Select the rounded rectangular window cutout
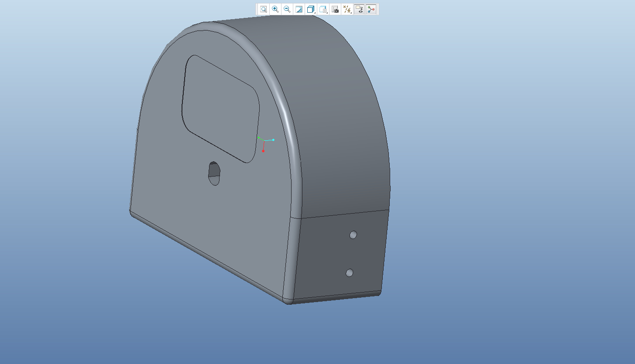The height and width of the screenshot is (364, 635). coord(220,109)
